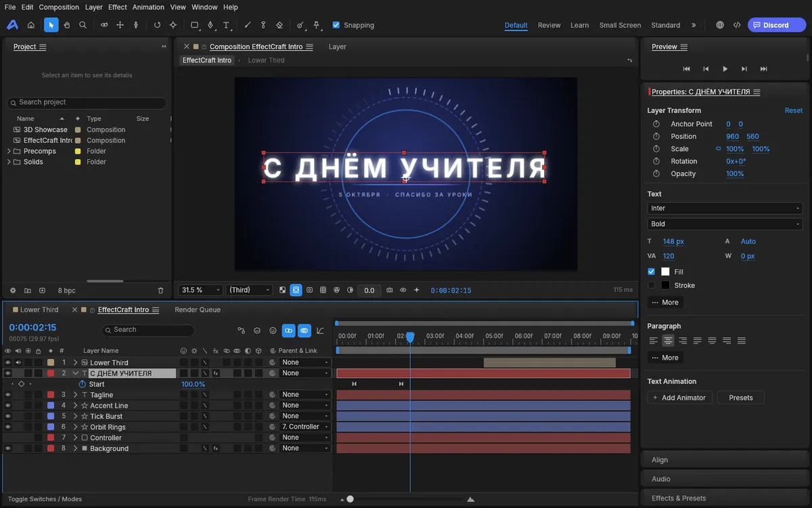Viewport: 812px width, 508px height.
Task: Take a snapshot with the camera icon
Action: point(389,290)
